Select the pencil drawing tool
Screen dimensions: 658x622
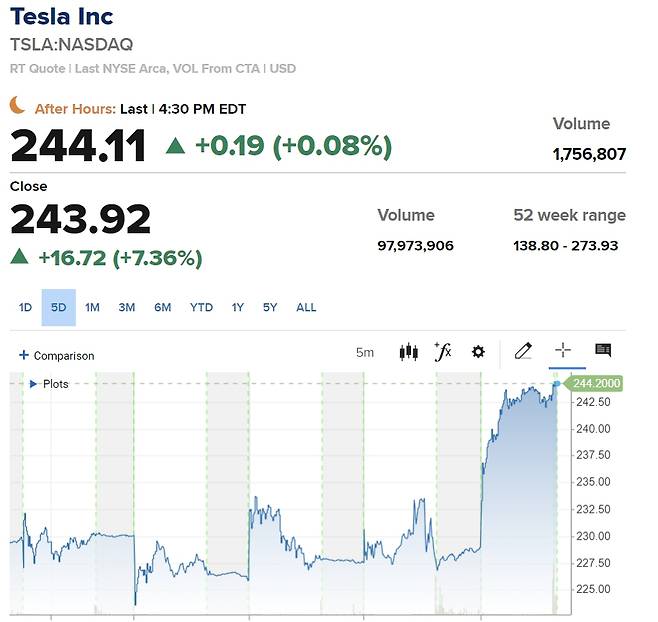[x=522, y=351]
